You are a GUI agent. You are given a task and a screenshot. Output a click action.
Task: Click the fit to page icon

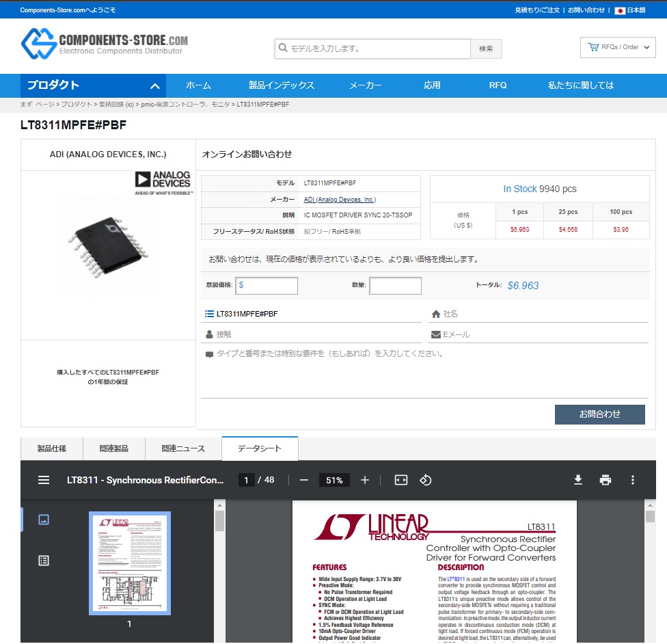401,480
